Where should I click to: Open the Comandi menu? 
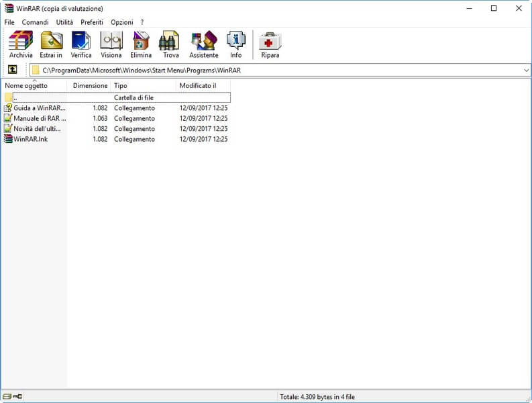(35, 22)
